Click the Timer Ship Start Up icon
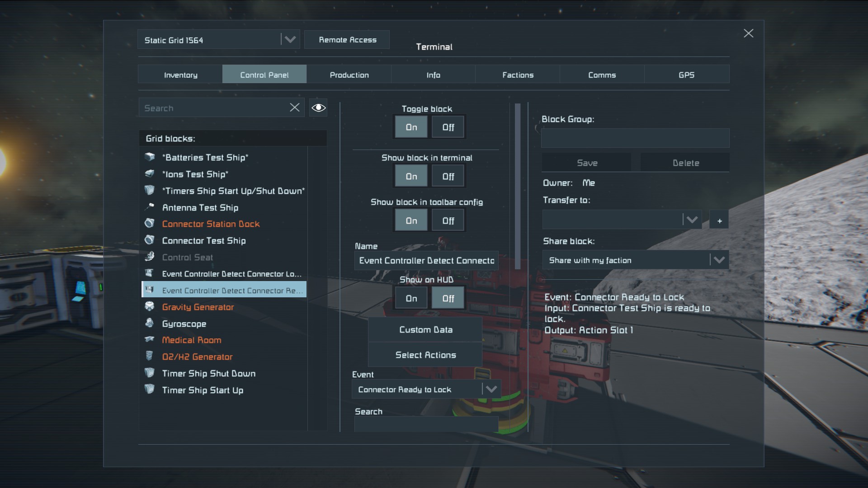The image size is (868, 488). 150,389
